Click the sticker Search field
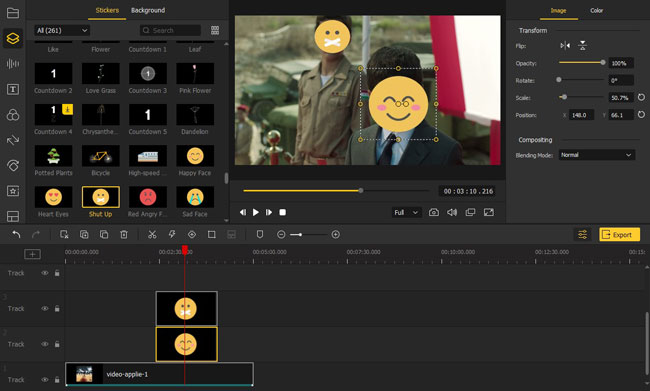650x391 pixels. point(170,30)
